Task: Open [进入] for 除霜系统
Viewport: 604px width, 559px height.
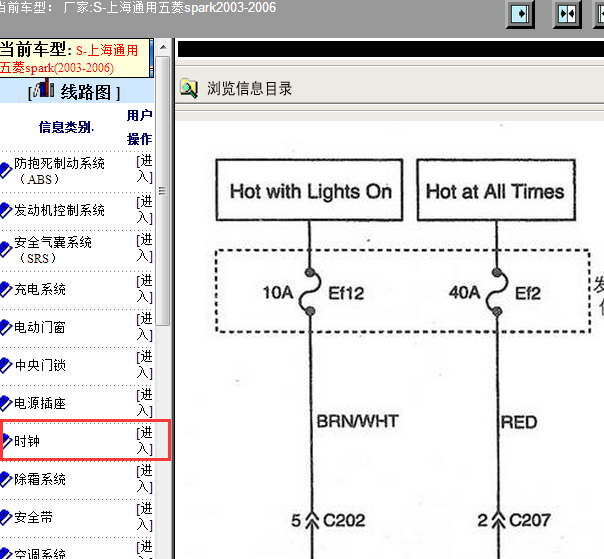Action: point(144,478)
